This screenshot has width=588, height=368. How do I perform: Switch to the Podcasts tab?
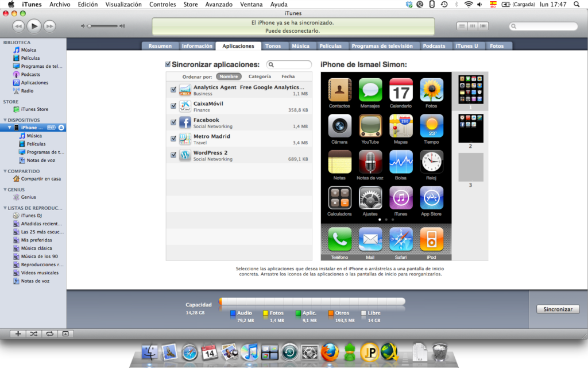[x=434, y=46]
